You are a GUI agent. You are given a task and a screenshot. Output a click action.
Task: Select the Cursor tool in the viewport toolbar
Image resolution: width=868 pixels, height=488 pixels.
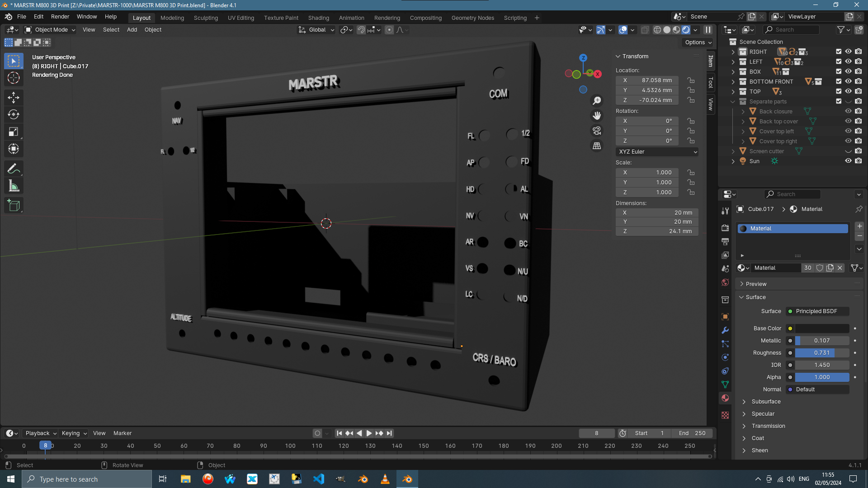(14, 78)
